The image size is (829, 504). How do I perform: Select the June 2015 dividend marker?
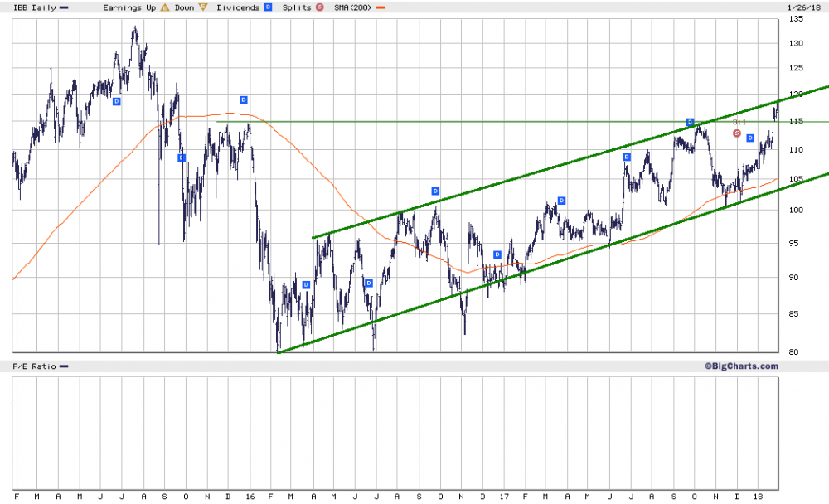click(117, 101)
